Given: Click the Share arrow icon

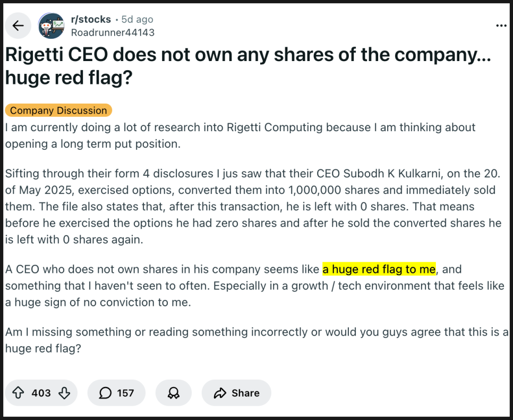Looking at the screenshot, I should click(x=219, y=393).
